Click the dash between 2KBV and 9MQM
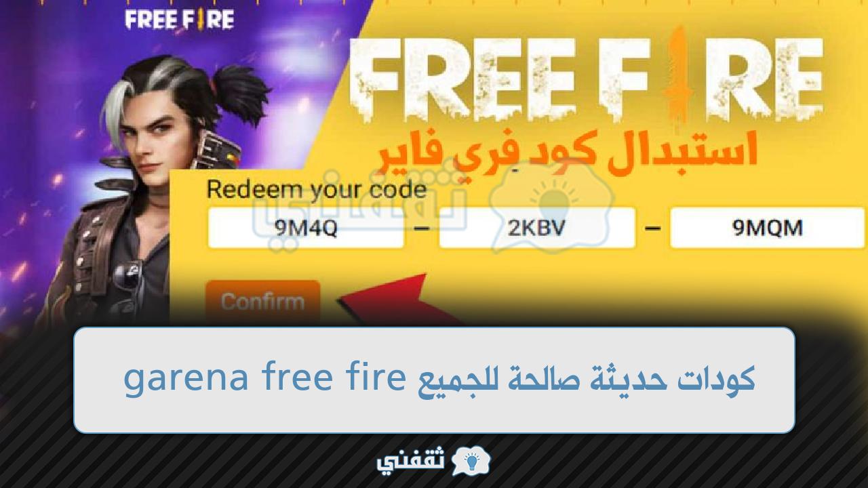The height and width of the screenshot is (488, 868). click(652, 228)
